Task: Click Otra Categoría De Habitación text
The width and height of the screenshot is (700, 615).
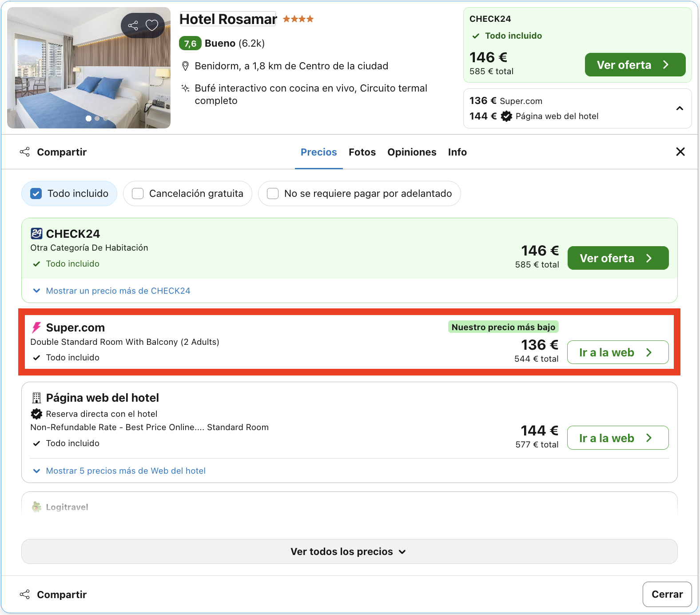Action: pos(89,248)
